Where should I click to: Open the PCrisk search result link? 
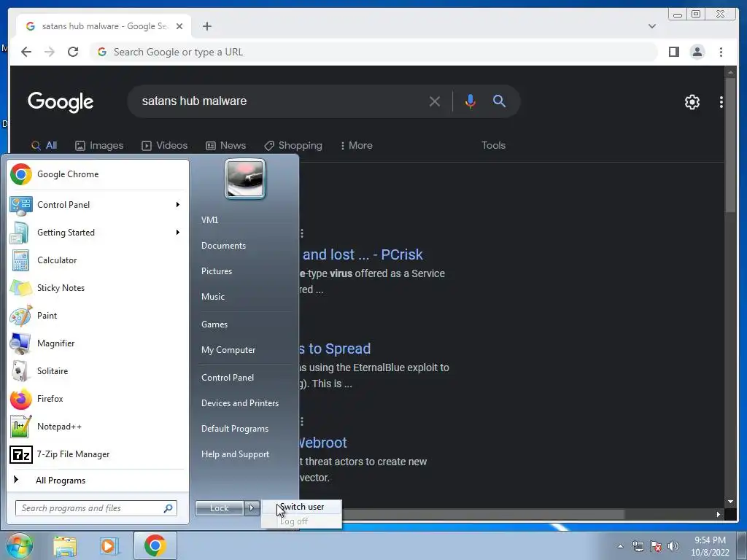coord(363,254)
